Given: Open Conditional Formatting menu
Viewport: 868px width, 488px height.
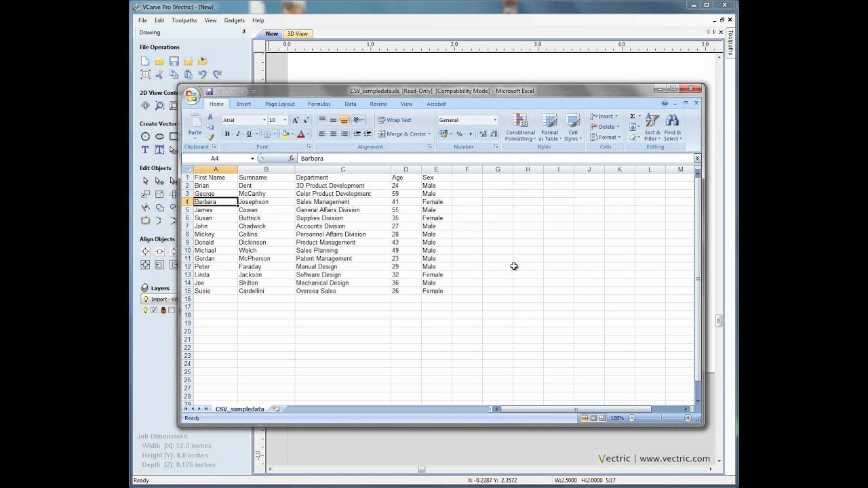Looking at the screenshot, I should (520, 127).
